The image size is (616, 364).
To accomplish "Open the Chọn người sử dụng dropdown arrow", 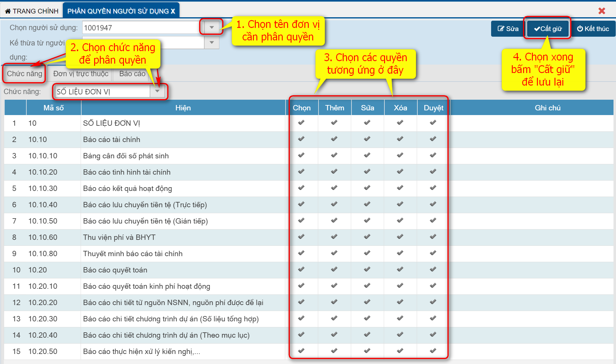I will click(x=212, y=28).
